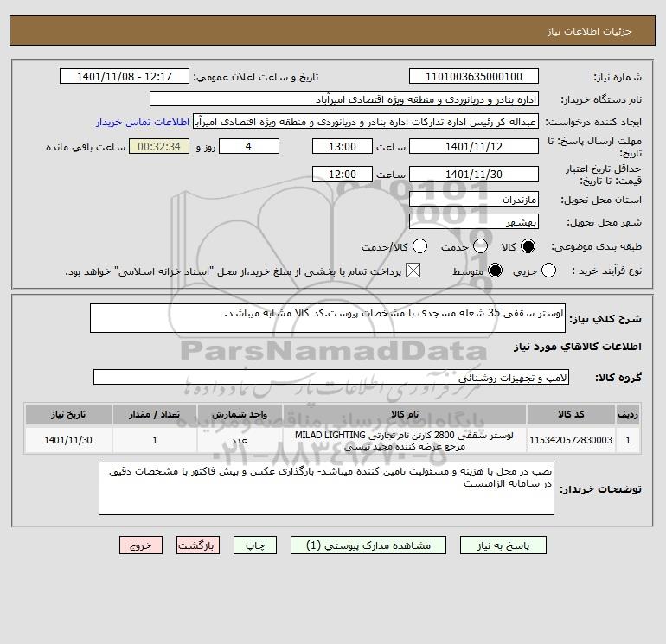Click the کد کالا column header
This screenshot has width=666, height=644.
tap(571, 414)
